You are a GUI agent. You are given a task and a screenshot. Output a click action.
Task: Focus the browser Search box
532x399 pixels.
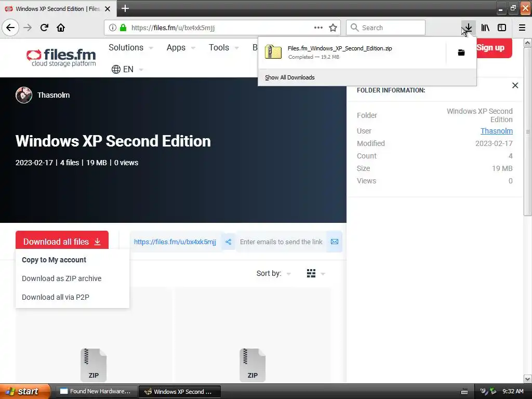coord(385,28)
